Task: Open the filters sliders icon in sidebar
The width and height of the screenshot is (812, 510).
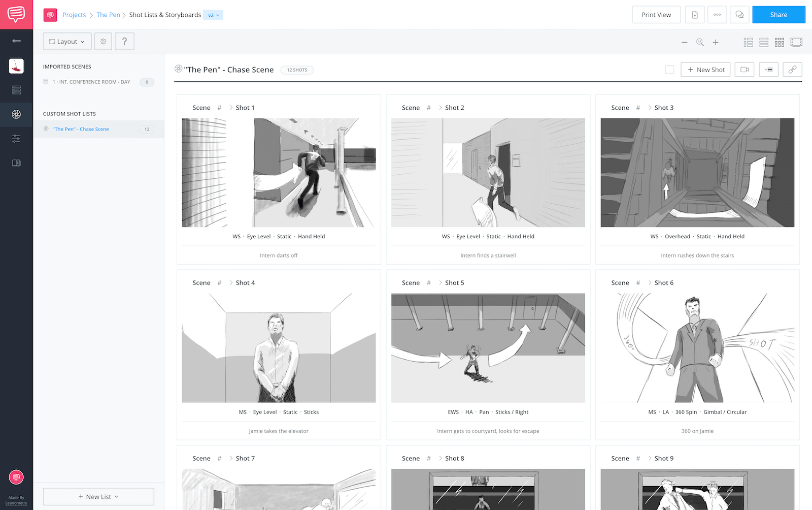Action: click(17, 138)
